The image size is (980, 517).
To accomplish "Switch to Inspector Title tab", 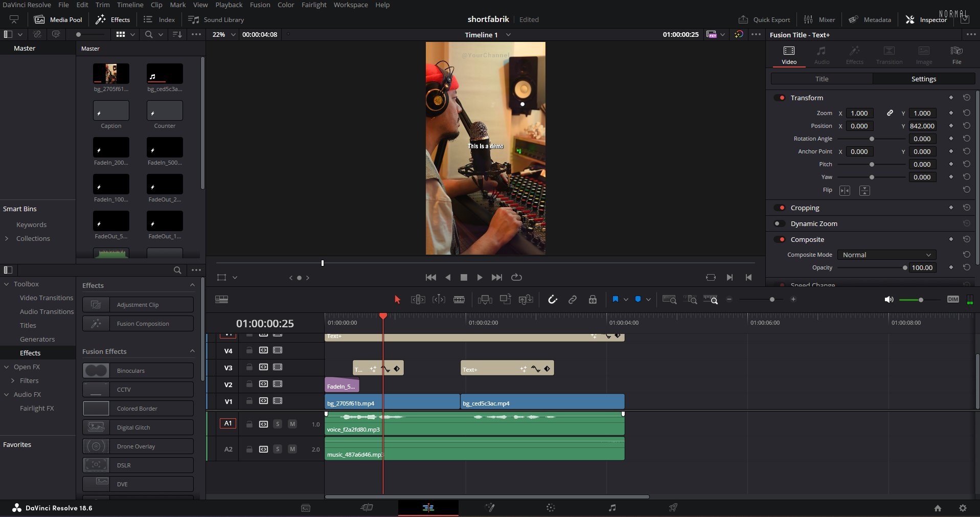I will 822,79.
